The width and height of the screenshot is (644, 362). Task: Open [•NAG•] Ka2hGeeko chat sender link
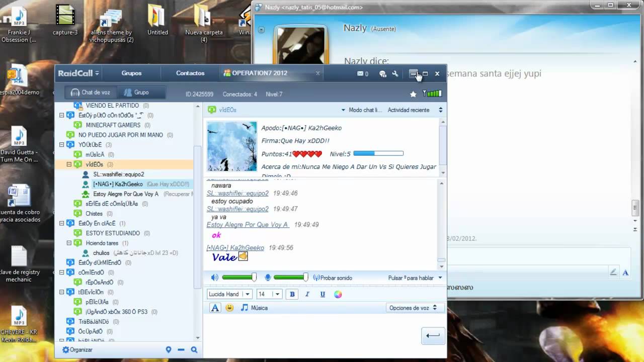point(235,248)
